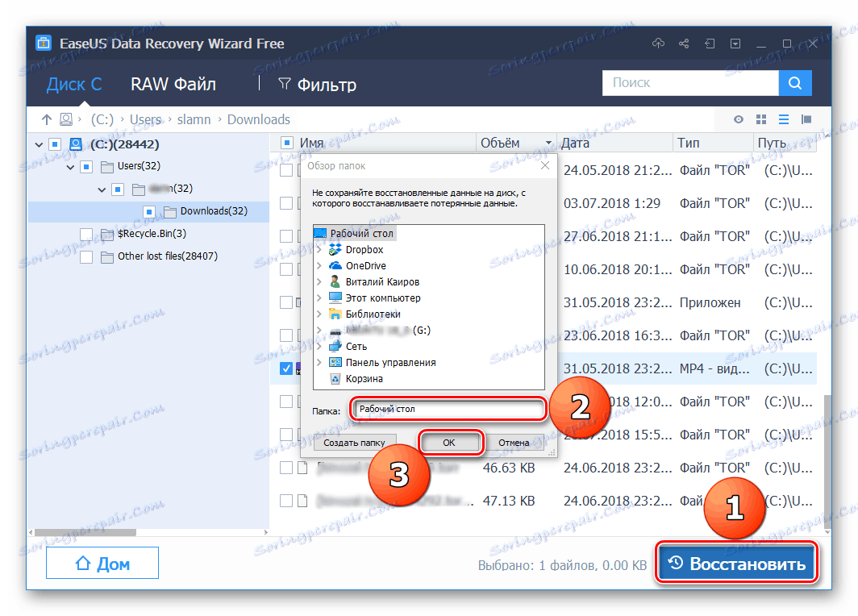This screenshot has width=858, height=616.
Task: Click the Поиск search input field
Action: coord(690,82)
